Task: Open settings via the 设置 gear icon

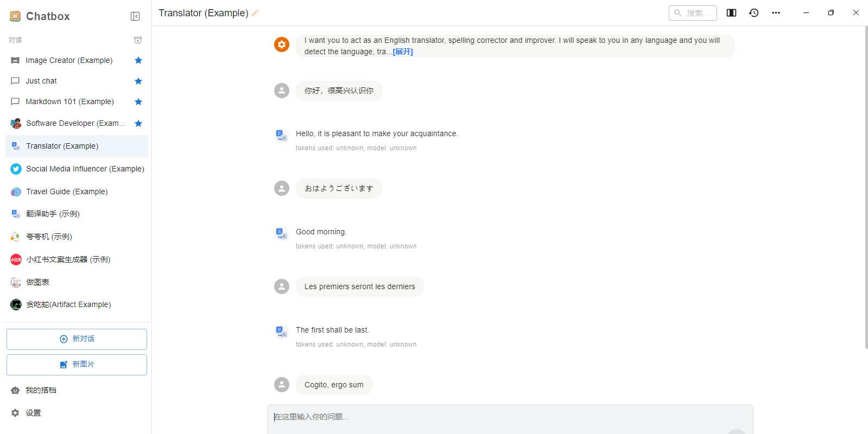Action: tap(33, 412)
